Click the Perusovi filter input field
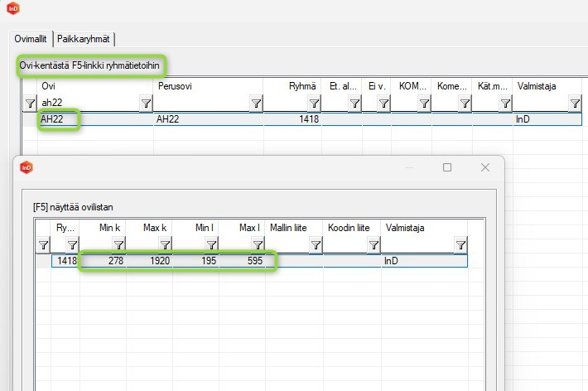Viewport: 588px width, 391px height. pos(202,103)
